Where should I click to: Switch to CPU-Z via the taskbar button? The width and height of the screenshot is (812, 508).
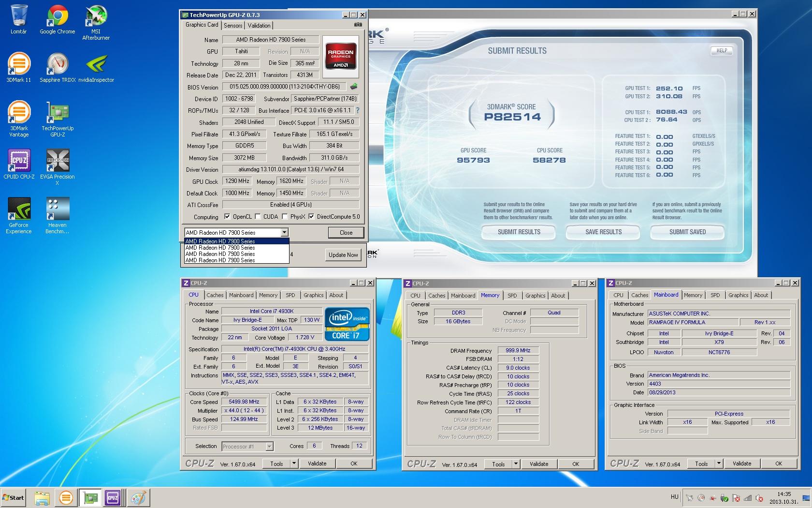114,497
